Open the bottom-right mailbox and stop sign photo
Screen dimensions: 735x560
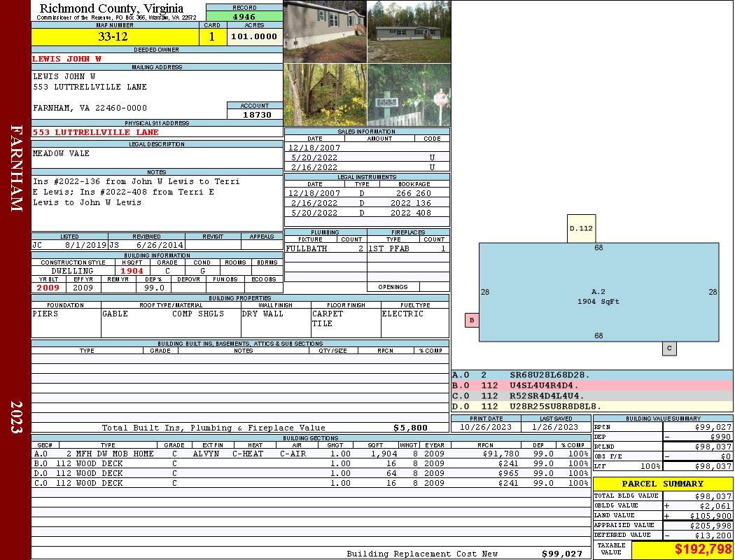[409, 95]
